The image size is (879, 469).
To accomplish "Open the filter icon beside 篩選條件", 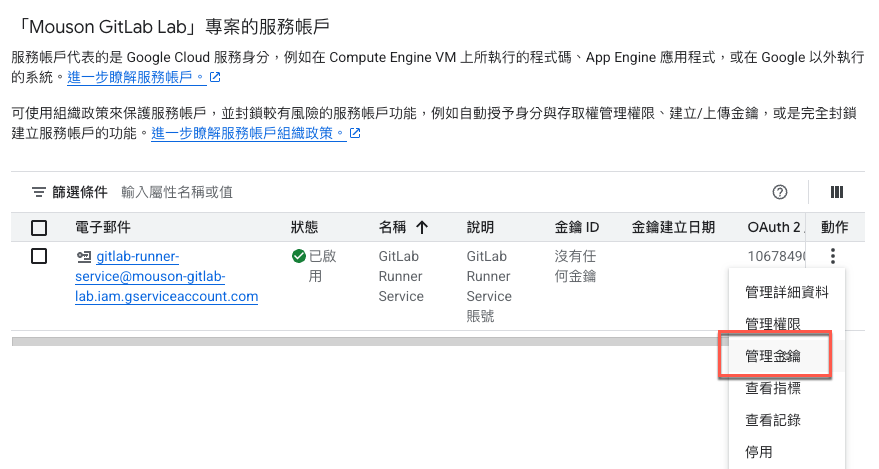I will [39, 192].
